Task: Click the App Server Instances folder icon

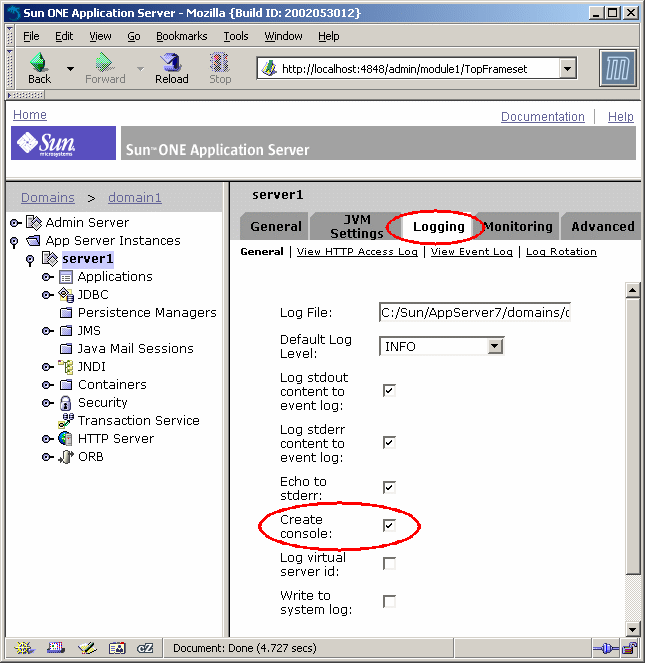Action: click(x=33, y=241)
